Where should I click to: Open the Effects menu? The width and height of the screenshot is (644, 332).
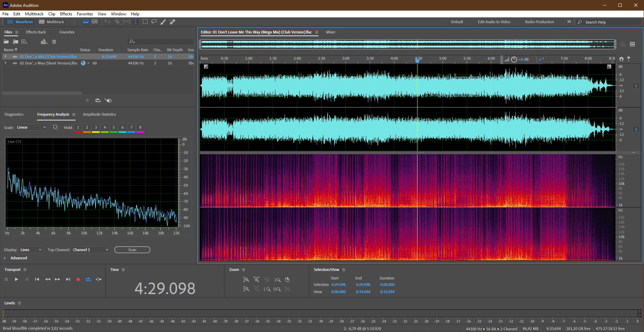click(x=66, y=14)
